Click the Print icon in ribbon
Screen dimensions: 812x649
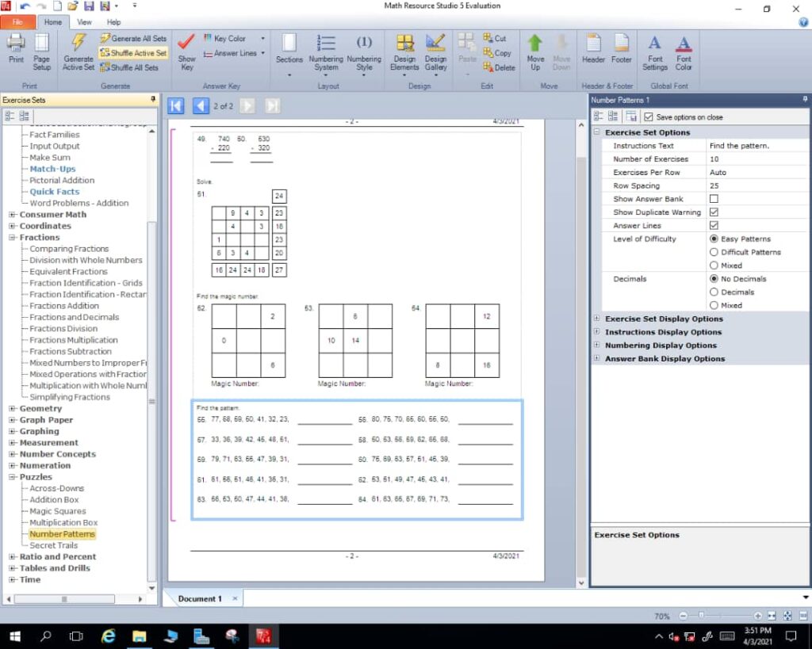click(x=16, y=50)
